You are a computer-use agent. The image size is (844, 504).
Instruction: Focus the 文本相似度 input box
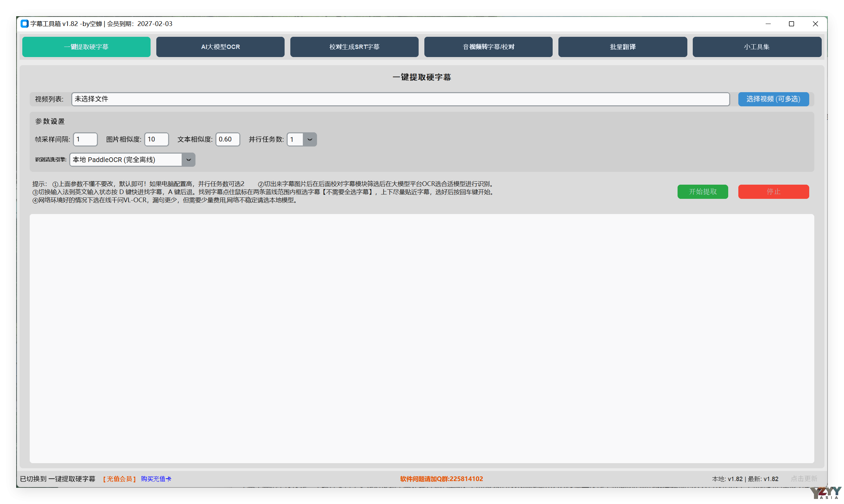pos(228,139)
